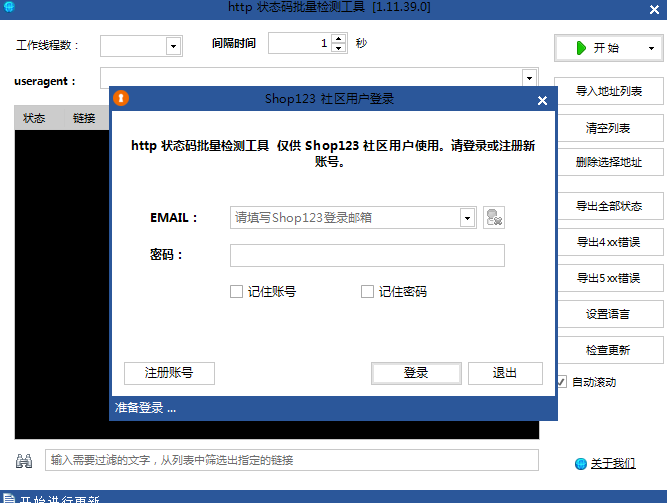Click the 注册账号 button
This screenshot has height=503, width=667.
click(169, 373)
